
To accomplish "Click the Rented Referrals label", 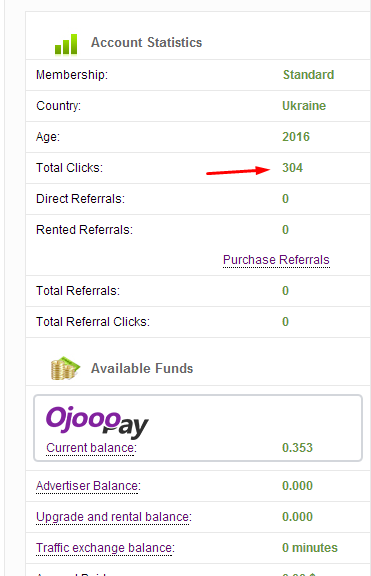I will (84, 230).
